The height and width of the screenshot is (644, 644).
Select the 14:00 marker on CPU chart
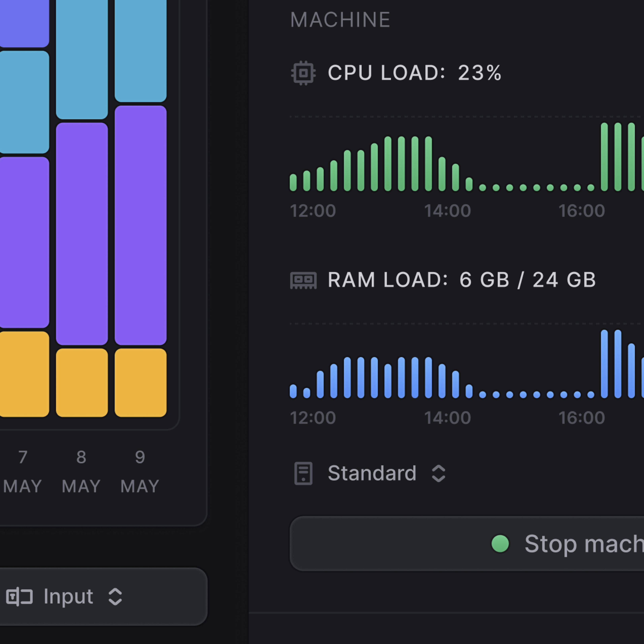447,211
